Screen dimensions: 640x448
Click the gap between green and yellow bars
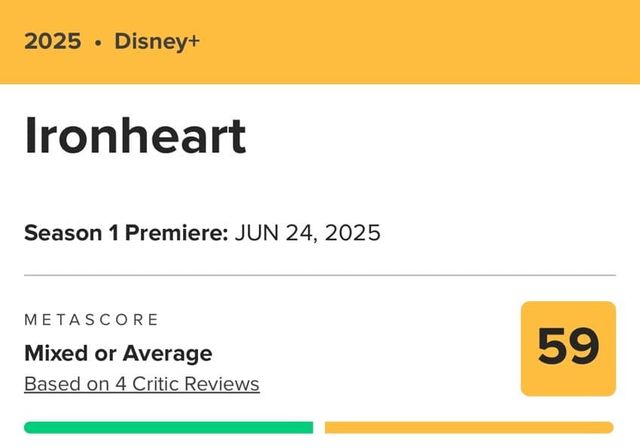pos(319,428)
